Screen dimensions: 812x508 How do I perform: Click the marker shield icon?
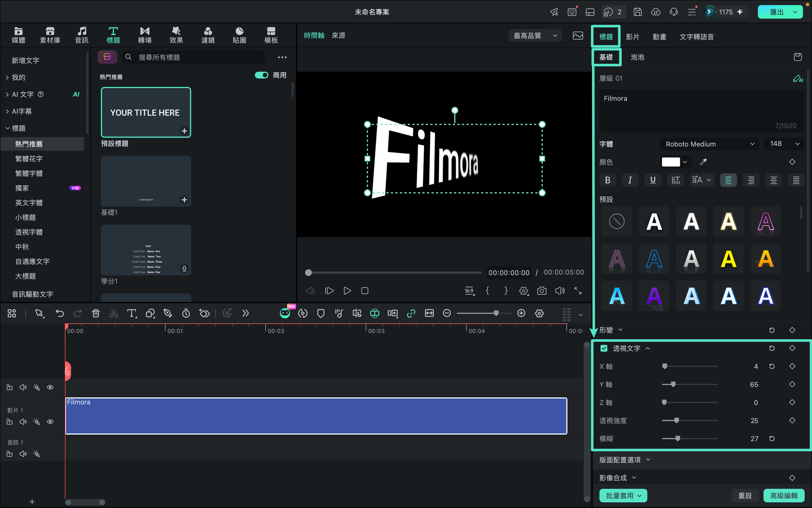click(321, 314)
